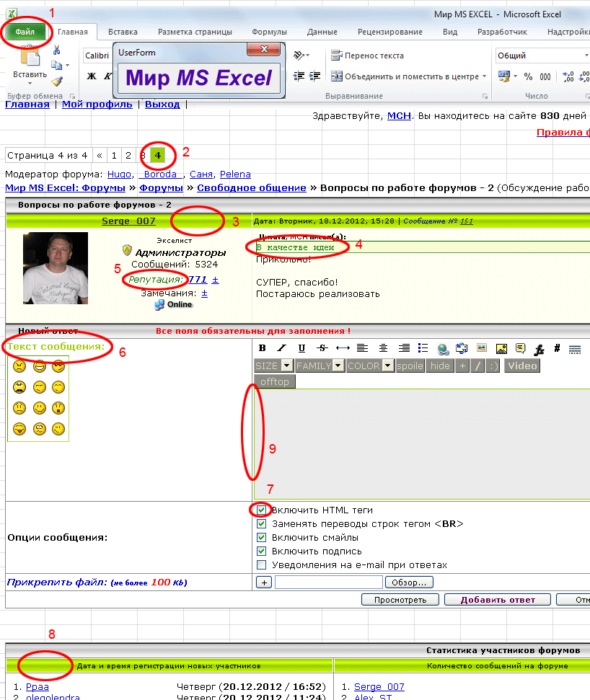Click the Excel bold Ж button

pyautogui.click(x=92, y=76)
